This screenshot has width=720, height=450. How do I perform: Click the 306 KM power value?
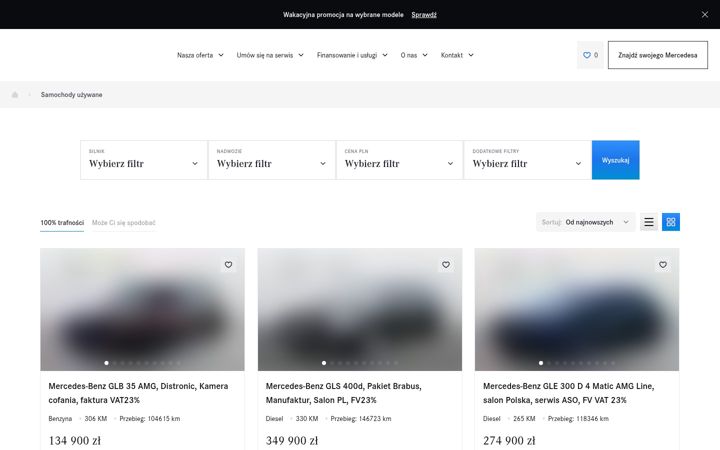click(96, 419)
